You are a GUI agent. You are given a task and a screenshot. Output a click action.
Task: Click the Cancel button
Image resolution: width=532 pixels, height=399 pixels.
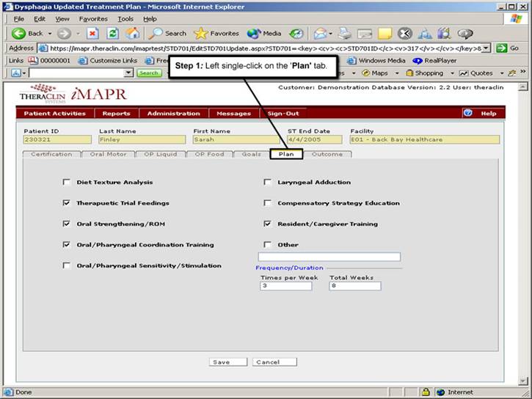point(274,362)
